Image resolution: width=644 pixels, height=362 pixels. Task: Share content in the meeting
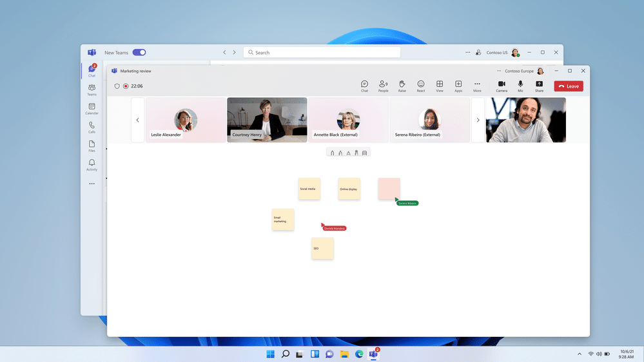click(x=540, y=86)
